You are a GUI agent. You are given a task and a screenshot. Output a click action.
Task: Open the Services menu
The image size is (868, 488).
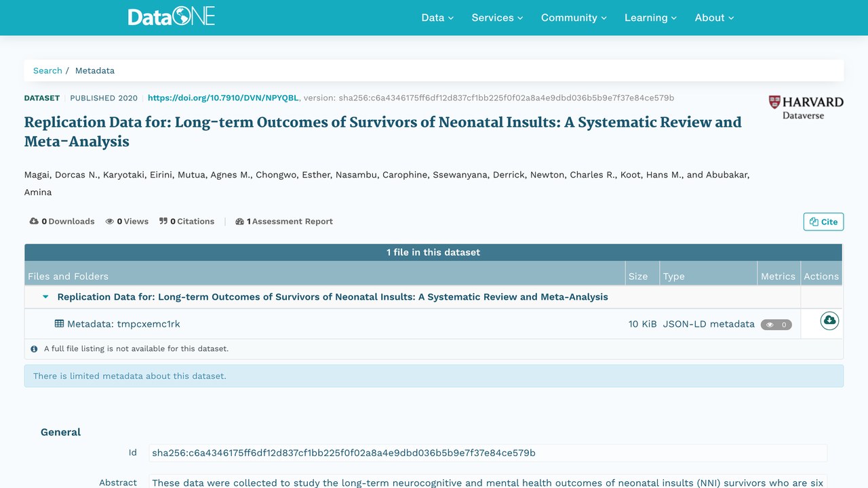pyautogui.click(x=497, y=18)
